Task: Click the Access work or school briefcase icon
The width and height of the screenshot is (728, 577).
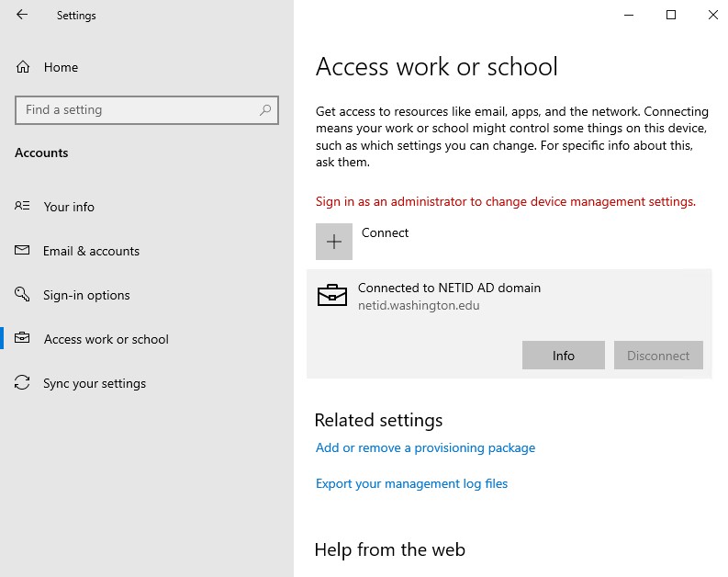Action: click(22, 338)
